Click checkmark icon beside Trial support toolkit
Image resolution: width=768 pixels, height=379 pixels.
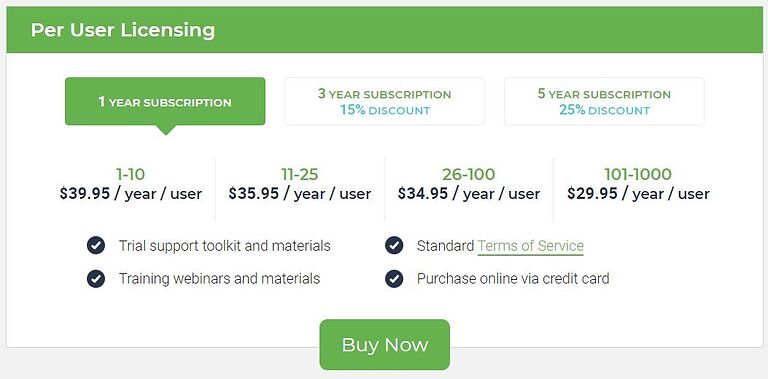[96, 245]
